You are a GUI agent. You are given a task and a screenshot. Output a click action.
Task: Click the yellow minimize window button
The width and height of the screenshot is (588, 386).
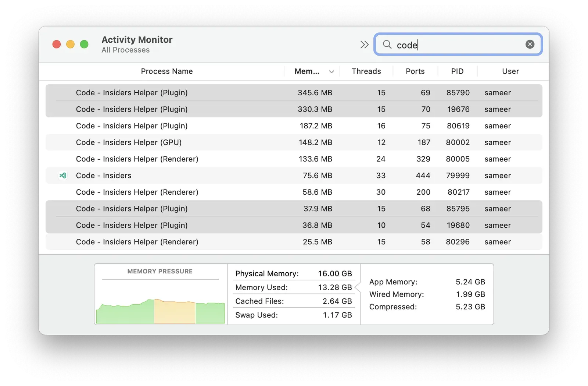(70, 44)
